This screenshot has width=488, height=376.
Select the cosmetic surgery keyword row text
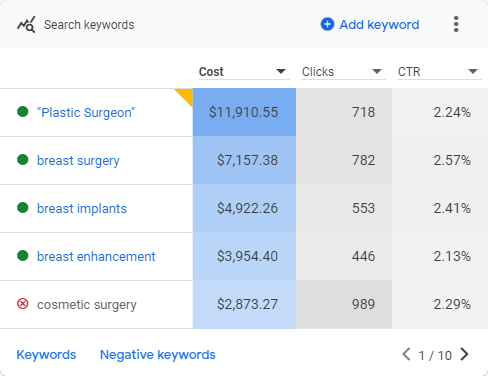[x=87, y=305]
